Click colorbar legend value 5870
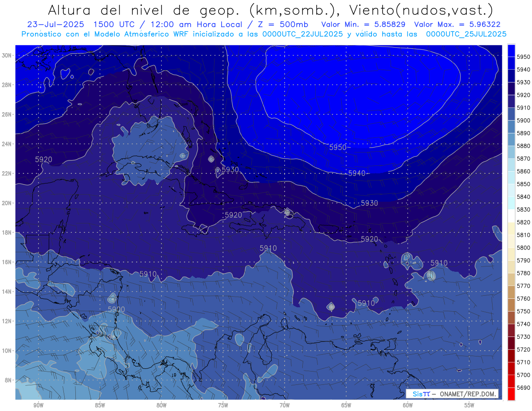532x411 pixels. click(524, 158)
